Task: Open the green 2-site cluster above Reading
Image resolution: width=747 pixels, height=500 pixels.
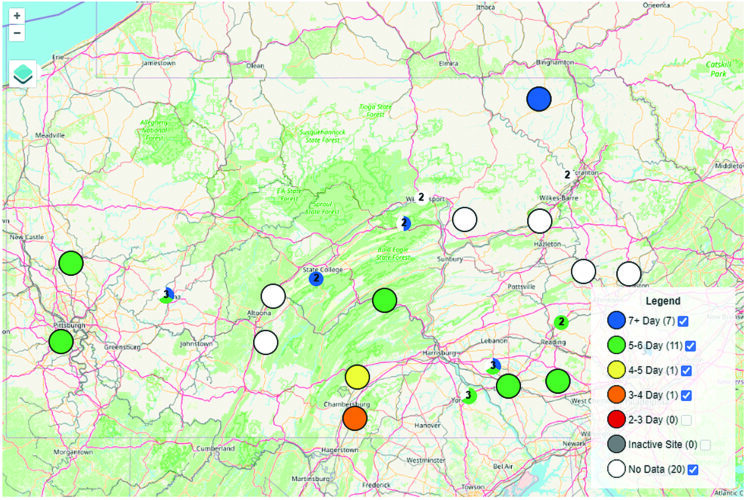Action: point(561,322)
